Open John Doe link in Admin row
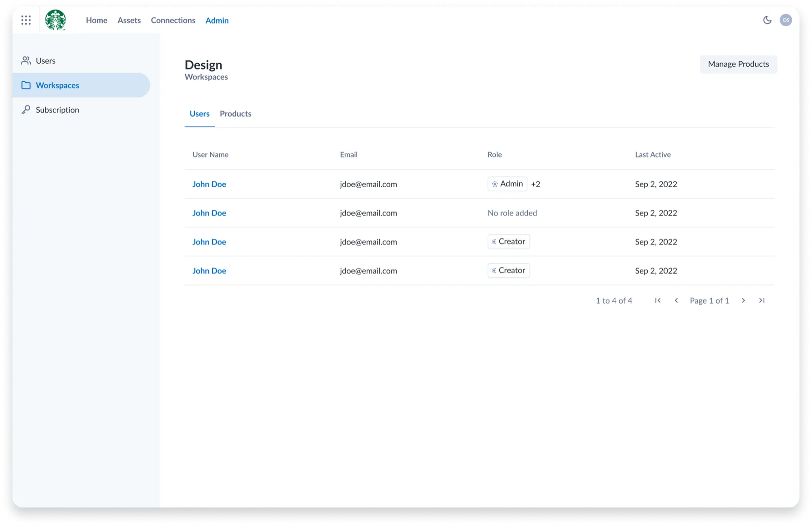The width and height of the screenshot is (812, 526). tap(209, 184)
